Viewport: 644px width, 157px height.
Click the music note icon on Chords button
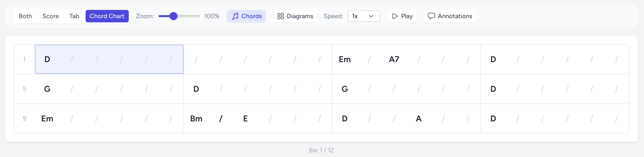[235, 16]
